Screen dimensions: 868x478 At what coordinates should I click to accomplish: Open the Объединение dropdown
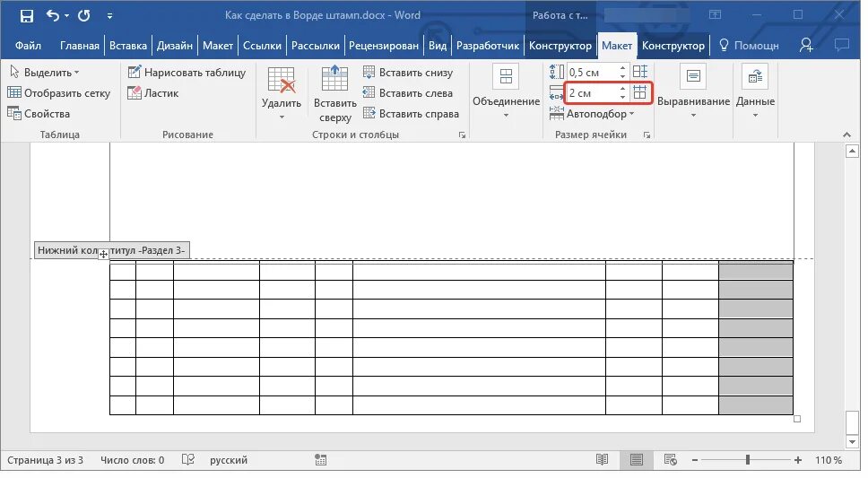point(506,92)
